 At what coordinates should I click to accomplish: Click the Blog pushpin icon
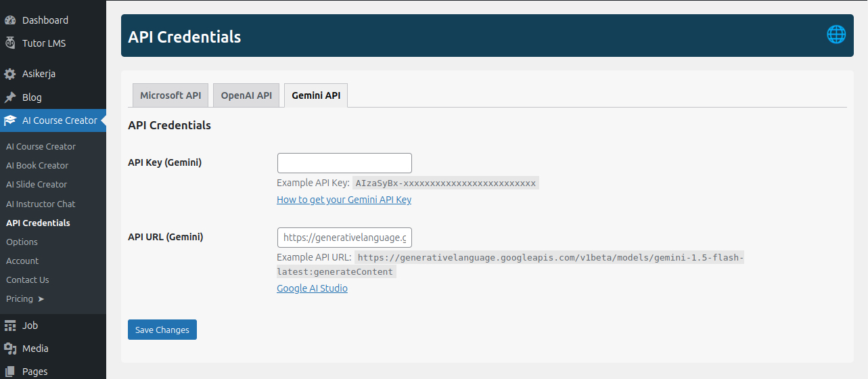(10, 97)
